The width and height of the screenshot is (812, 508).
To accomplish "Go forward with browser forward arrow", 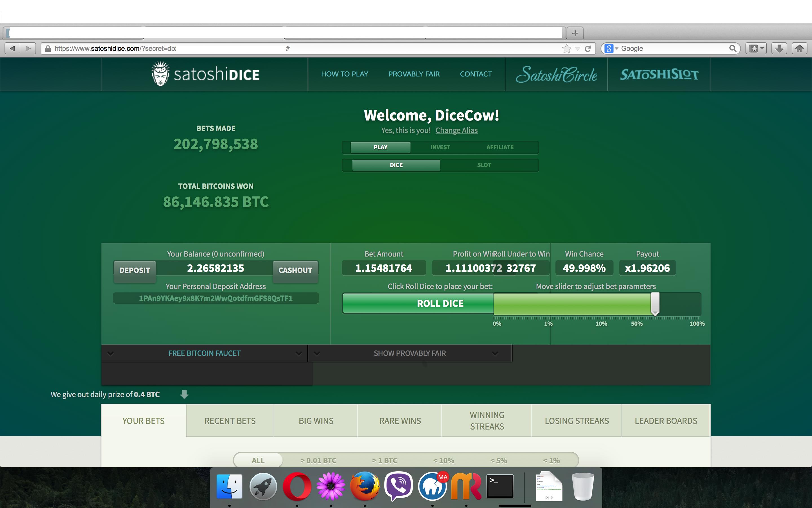I will (28, 48).
